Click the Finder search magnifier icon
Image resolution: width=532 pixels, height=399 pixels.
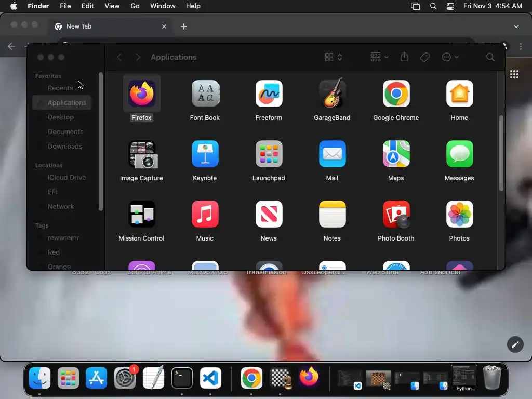tap(490, 57)
